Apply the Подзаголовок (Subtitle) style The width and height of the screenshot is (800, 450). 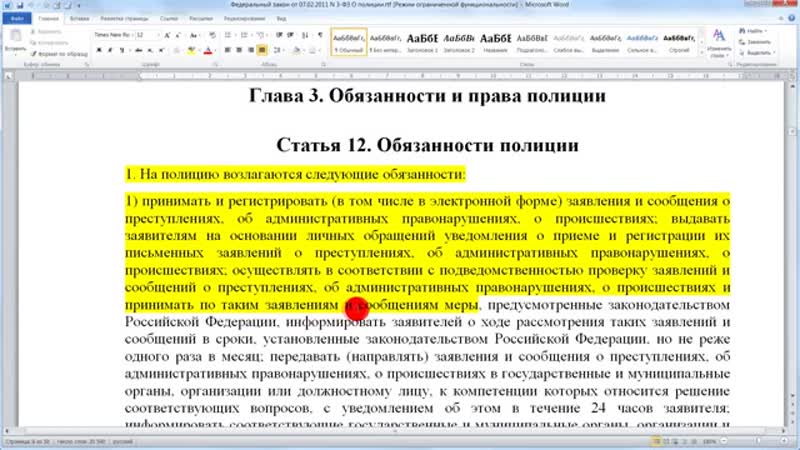[x=532, y=42]
